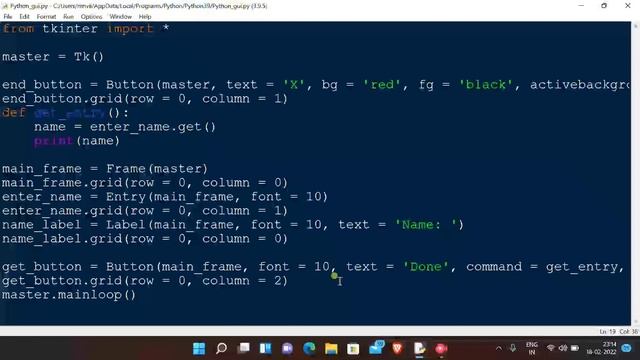
Task: Click the def function definition line
Action: click(x=65, y=113)
